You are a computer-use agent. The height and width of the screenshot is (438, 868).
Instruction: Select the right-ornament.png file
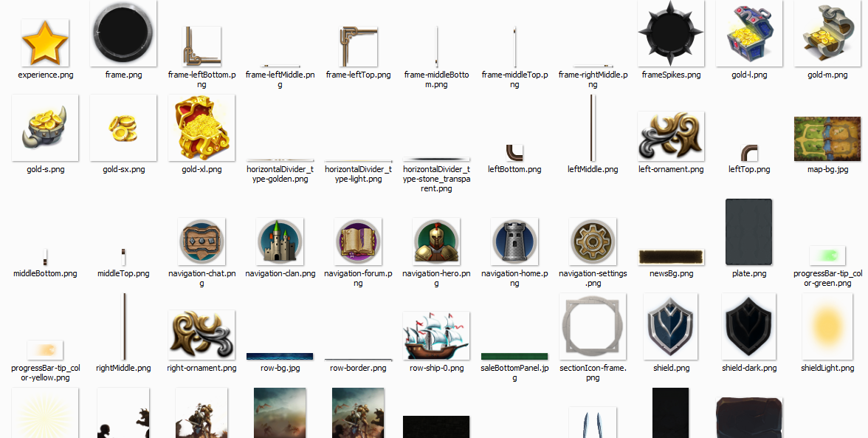[x=201, y=335]
